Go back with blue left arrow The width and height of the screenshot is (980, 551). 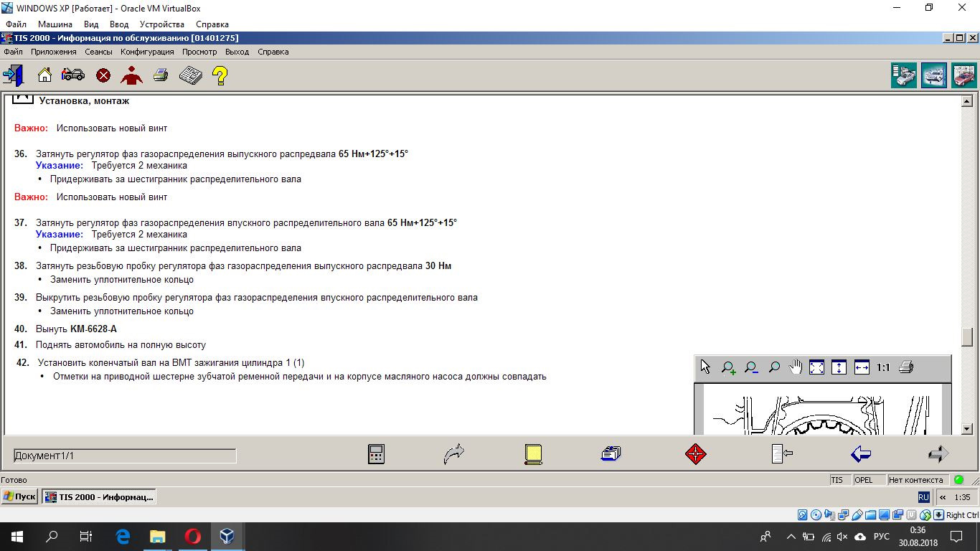pos(860,453)
